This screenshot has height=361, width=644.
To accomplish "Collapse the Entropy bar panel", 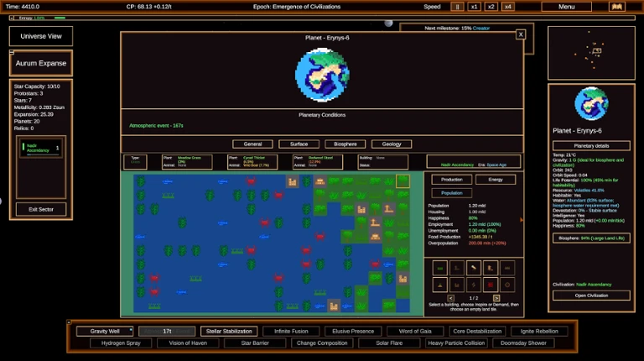I will point(12,18).
